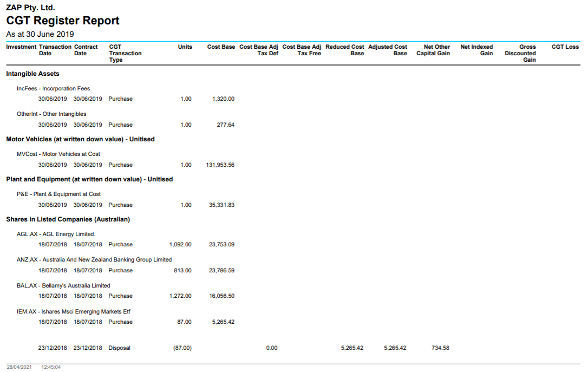
Task: Click the ANZ.AX banking group entry
Action: point(94,259)
